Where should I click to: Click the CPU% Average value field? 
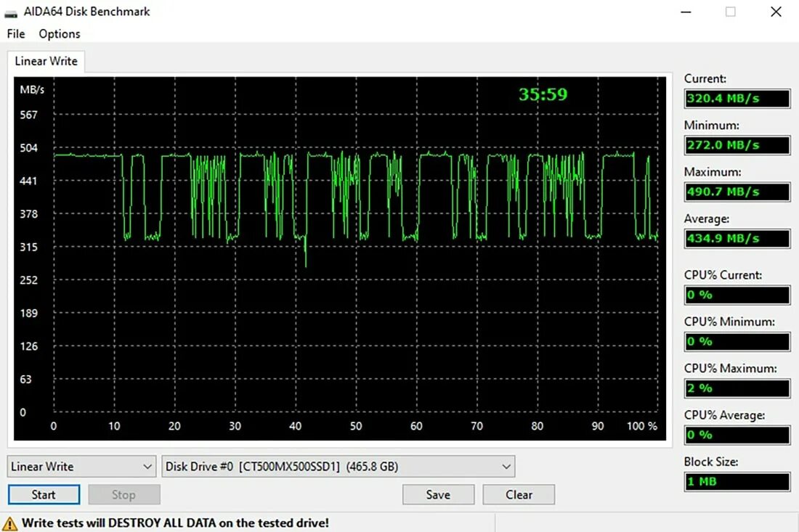737,435
